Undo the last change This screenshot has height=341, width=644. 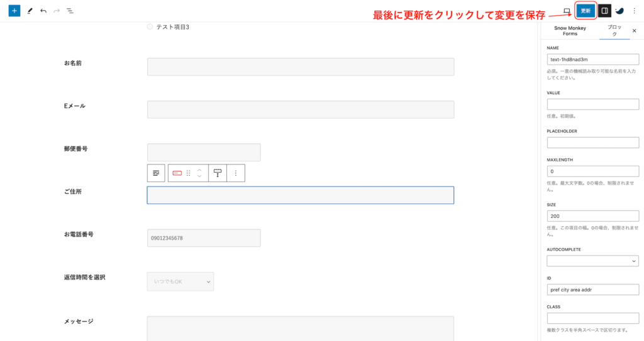pyautogui.click(x=43, y=11)
